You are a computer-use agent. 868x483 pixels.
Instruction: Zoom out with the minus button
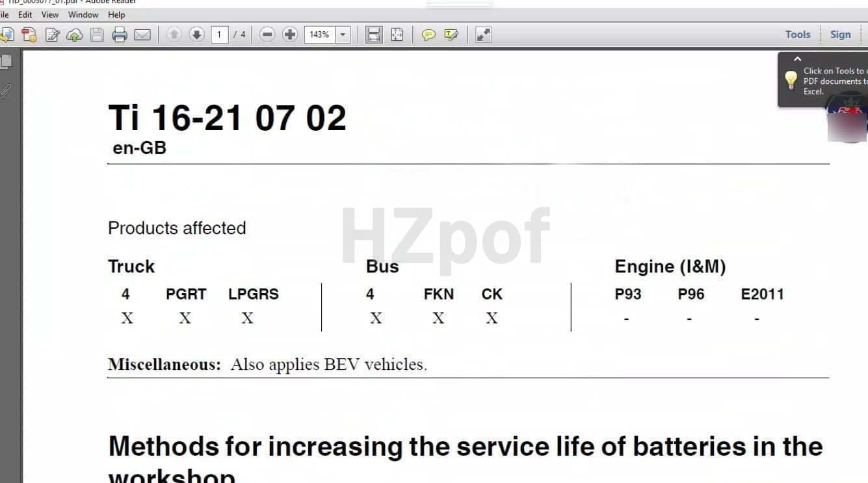[267, 34]
